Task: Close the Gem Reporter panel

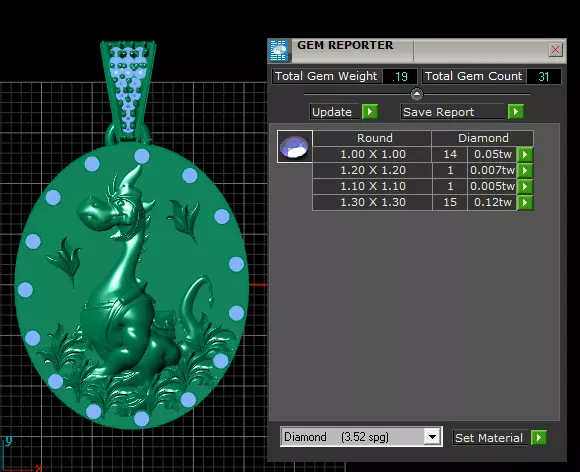Action: click(555, 50)
